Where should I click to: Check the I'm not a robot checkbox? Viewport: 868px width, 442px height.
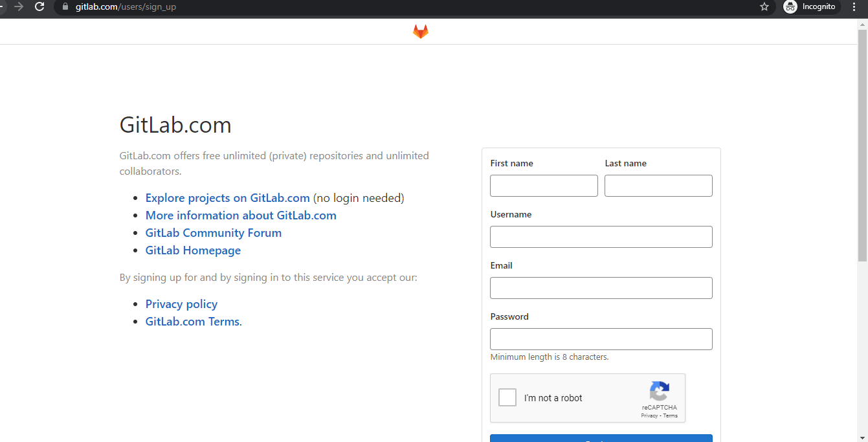tap(507, 397)
